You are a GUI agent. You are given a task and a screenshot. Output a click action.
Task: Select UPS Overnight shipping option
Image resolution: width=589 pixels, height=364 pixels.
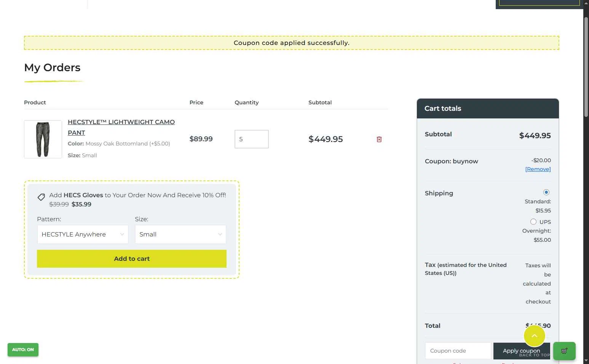click(x=533, y=222)
